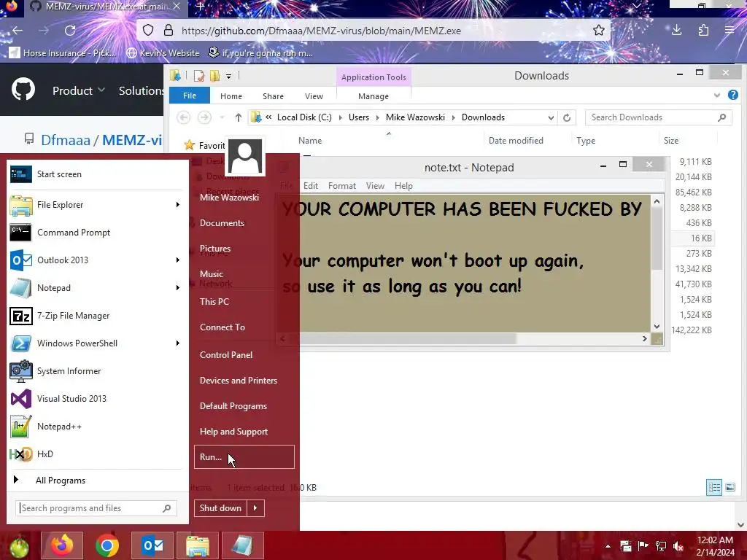This screenshot has width=747, height=560.
Task: Open Kevin's Website bookmark
Action: point(163,52)
